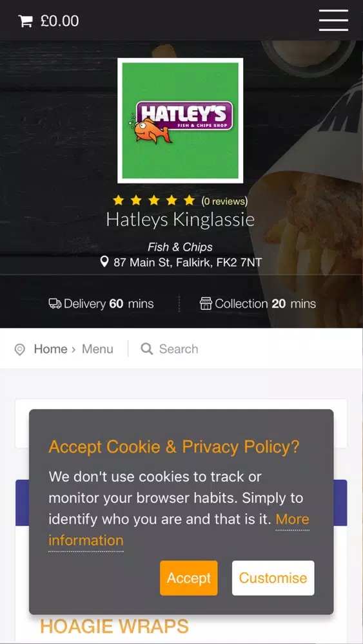Select Collection 20 mins option

[258, 303]
